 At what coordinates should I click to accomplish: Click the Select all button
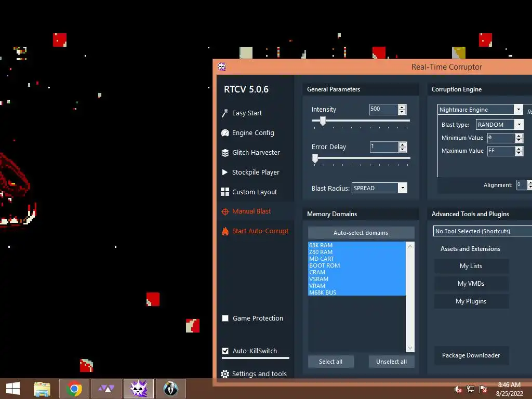point(331,362)
